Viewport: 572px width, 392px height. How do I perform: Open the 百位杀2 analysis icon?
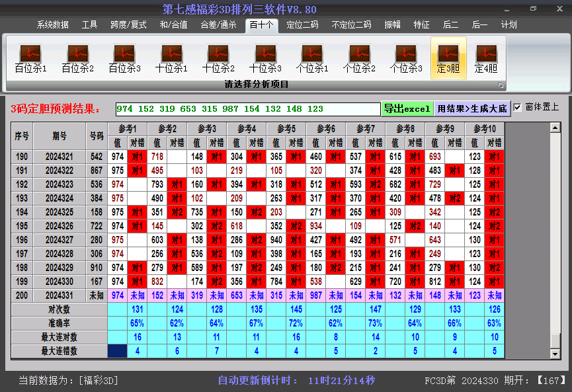[x=78, y=59]
